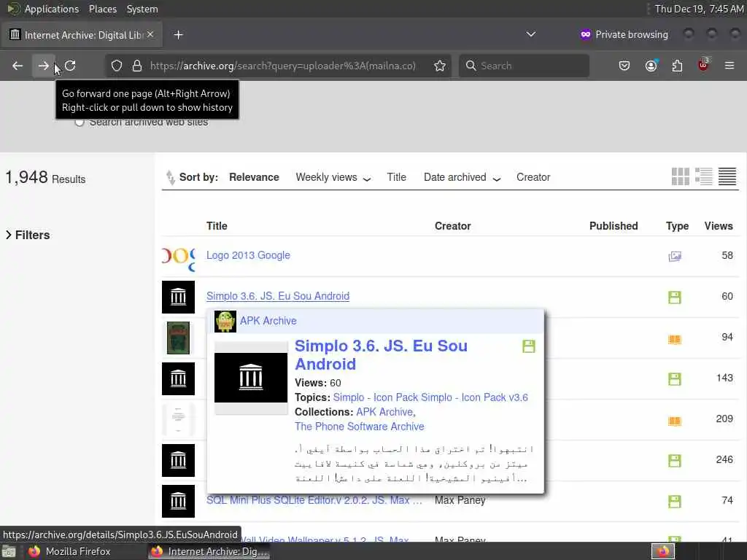This screenshot has height=560, width=747.
Task: Open System menu
Action: 142,9
